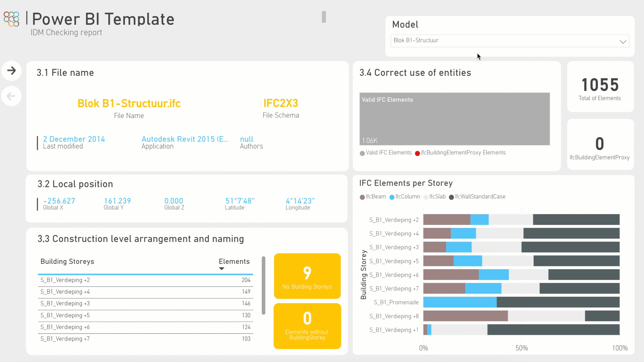Click the null Authors value

point(247,139)
